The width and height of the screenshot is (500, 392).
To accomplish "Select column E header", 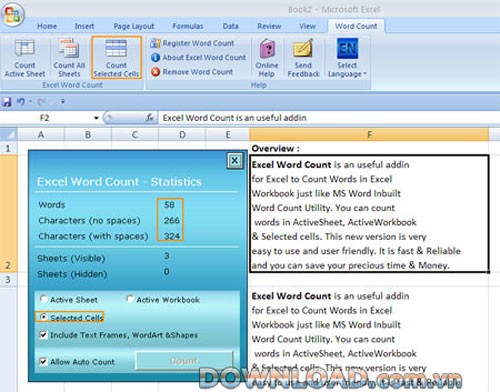I will [228, 135].
